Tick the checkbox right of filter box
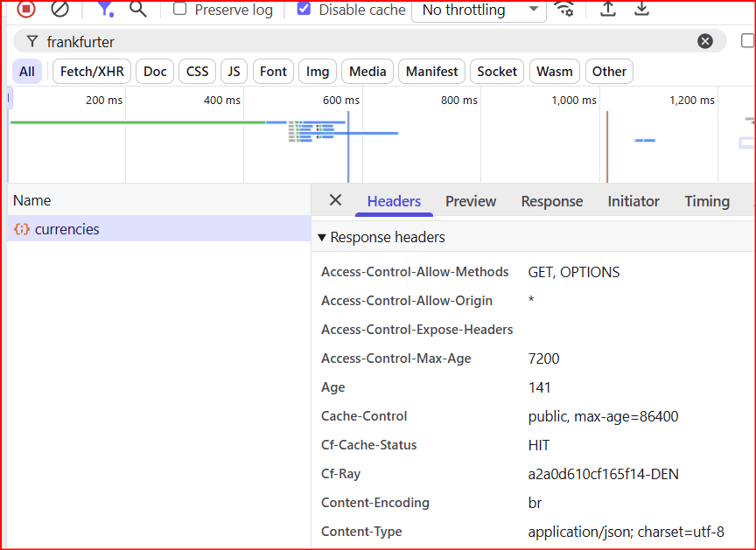Image resolution: width=756 pixels, height=550 pixels. click(747, 41)
